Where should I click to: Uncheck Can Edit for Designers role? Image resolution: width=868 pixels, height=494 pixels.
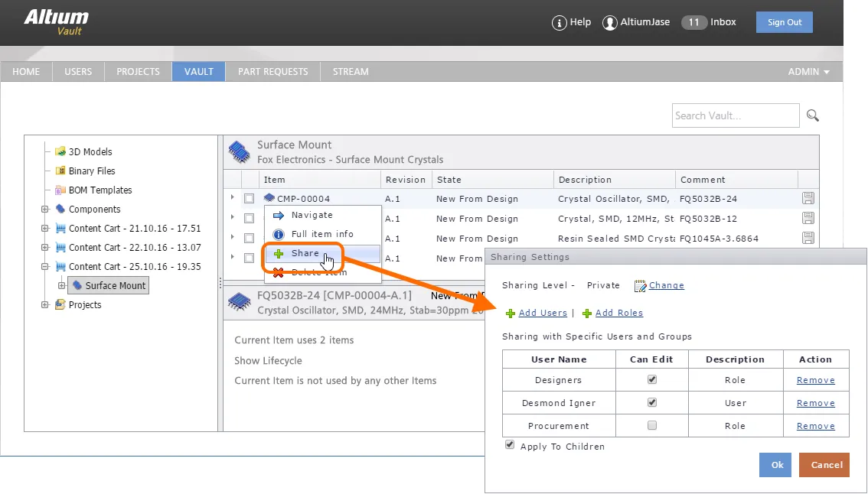[x=652, y=379]
